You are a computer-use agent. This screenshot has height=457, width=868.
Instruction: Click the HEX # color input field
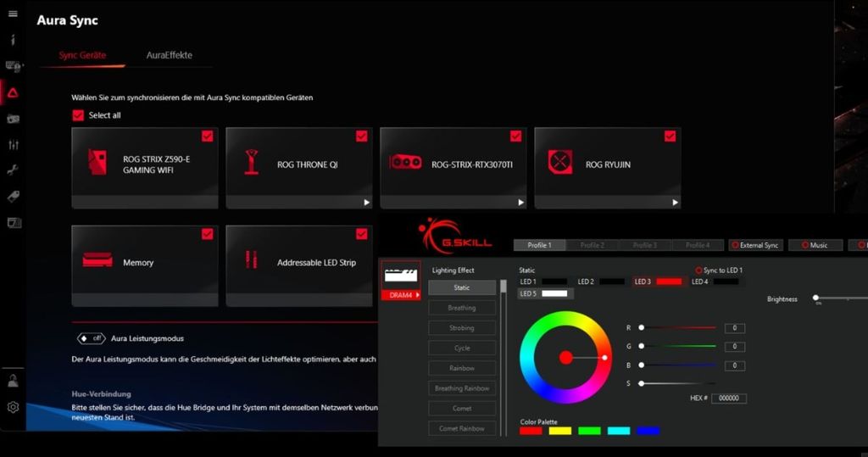(729, 398)
